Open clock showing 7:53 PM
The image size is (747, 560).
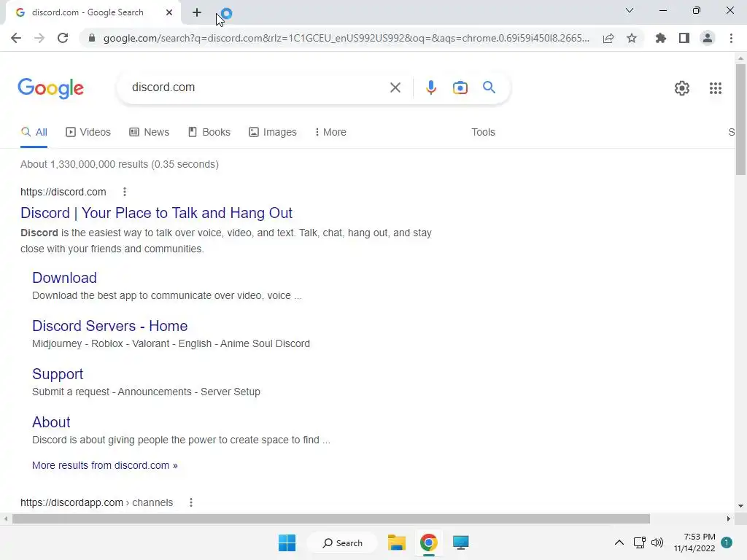[694, 542]
